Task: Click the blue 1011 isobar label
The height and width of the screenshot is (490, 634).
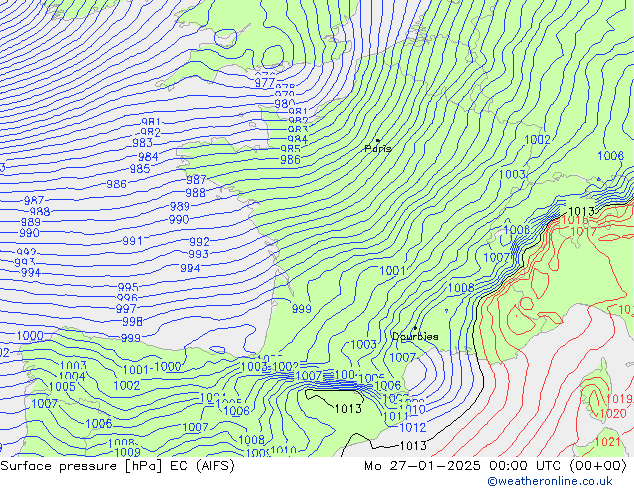Action: pyautogui.click(x=395, y=416)
